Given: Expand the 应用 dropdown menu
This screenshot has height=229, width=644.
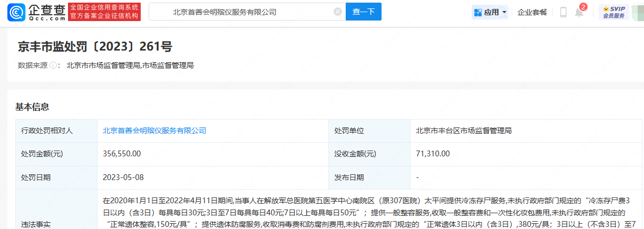Looking at the screenshot, I should click(x=490, y=12).
